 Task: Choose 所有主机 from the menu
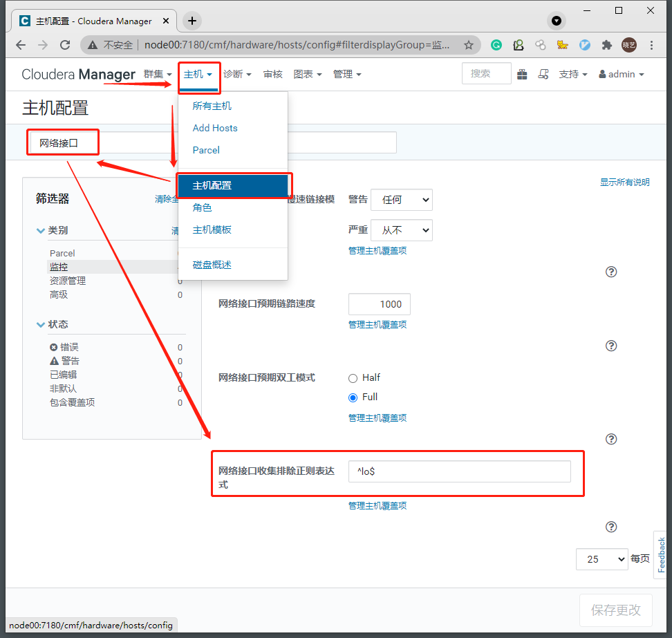coord(212,106)
